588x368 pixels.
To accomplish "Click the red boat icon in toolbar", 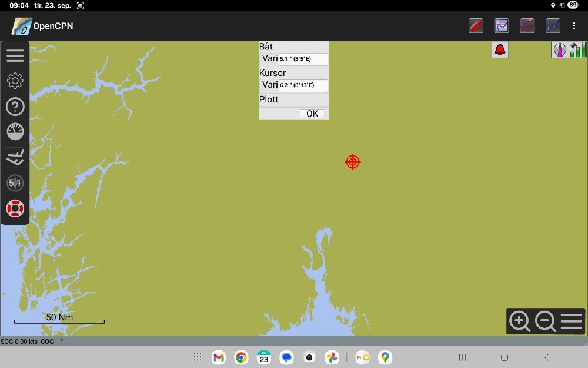I will 476,26.
